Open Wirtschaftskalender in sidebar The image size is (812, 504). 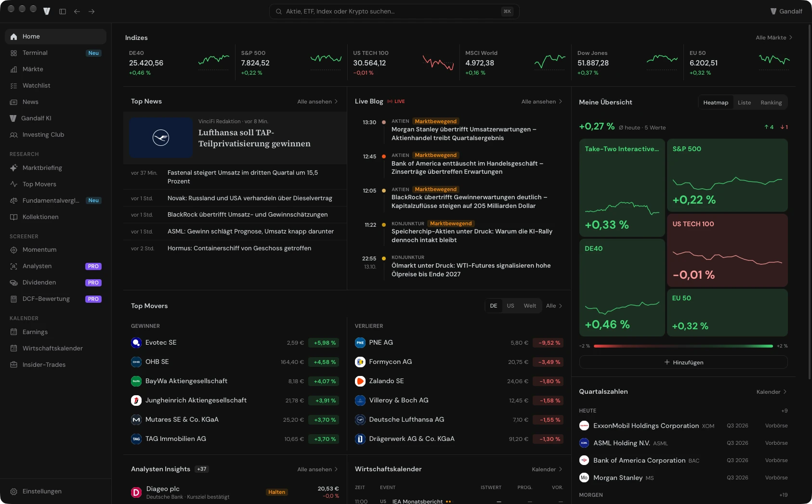[x=55, y=349]
